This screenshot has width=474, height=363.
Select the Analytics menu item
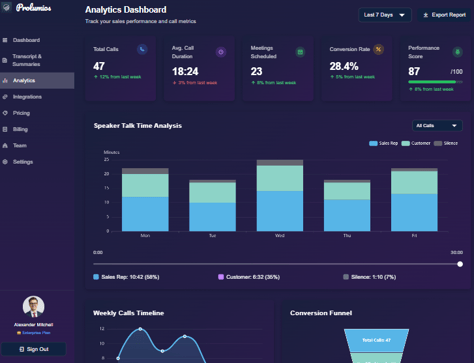click(37, 80)
